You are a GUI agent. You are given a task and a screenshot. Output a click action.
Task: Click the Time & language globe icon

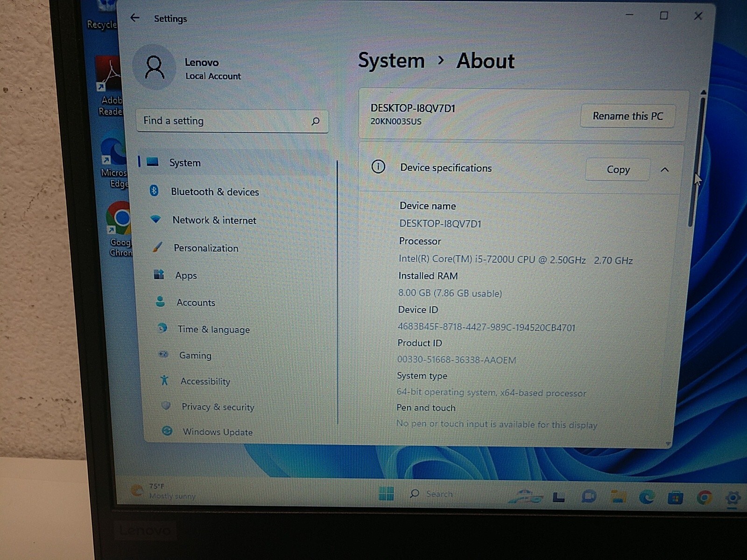(162, 328)
